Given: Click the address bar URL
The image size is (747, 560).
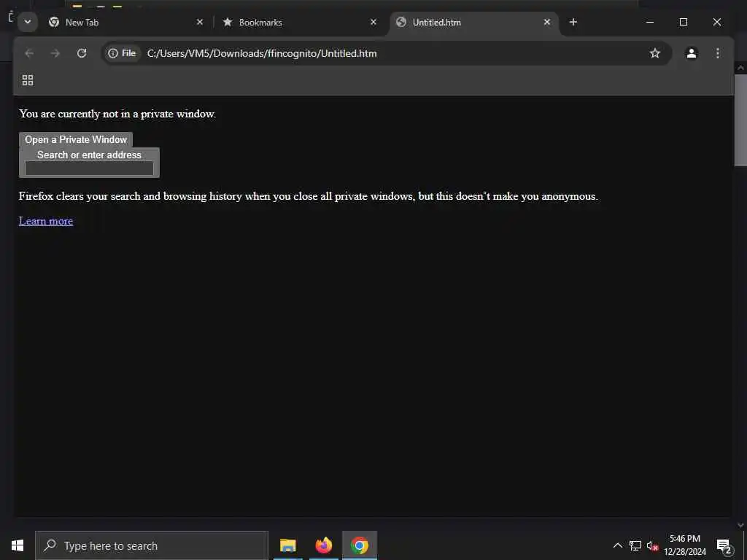Looking at the screenshot, I should tap(262, 53).
